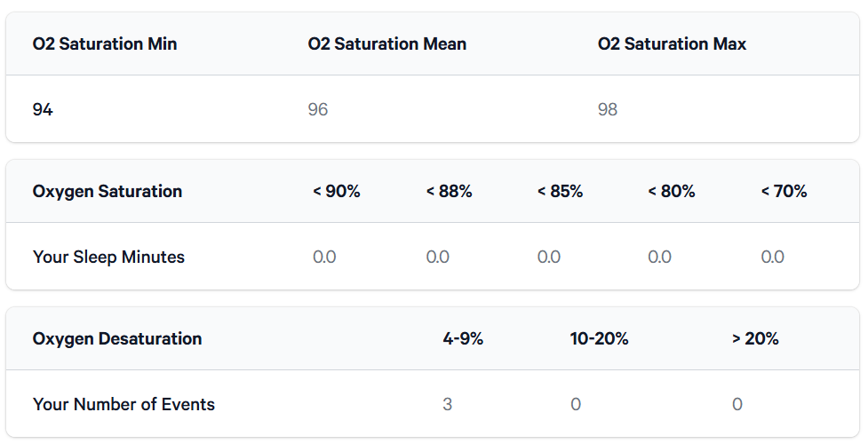This screenshot has width=868, height=444.
Task: Select the Oxygen Desaturation header
Action: point(117,338)
